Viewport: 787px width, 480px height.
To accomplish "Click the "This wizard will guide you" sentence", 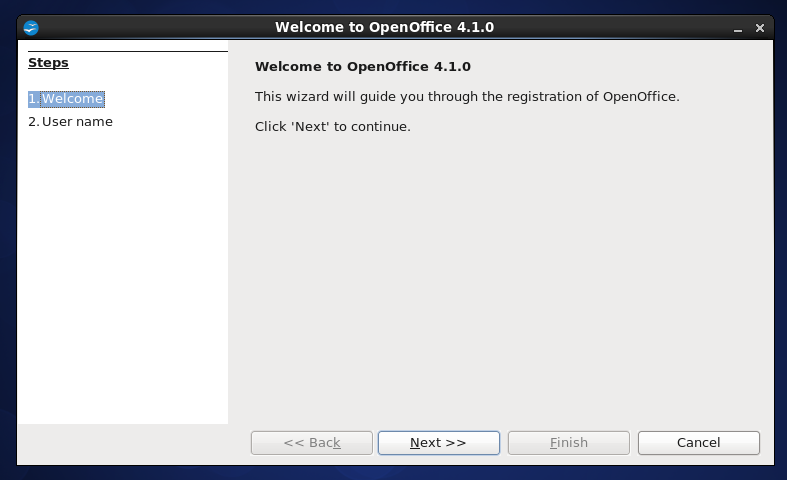I will click(467, 97).
